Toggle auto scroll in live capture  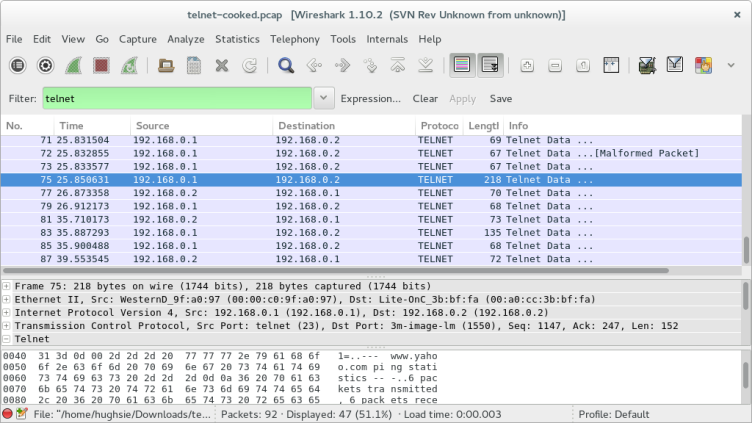[491, 65]
